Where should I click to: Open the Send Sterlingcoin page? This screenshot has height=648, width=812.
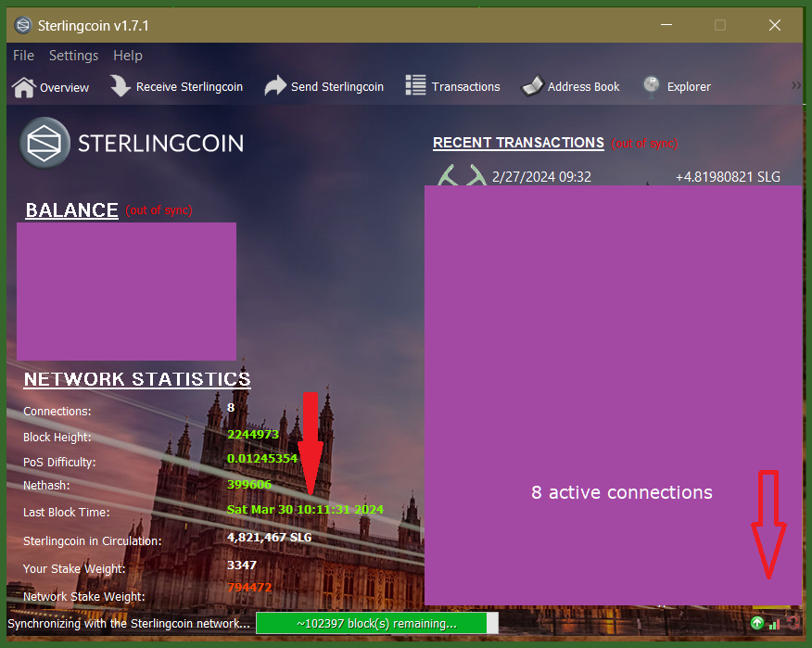324,86
